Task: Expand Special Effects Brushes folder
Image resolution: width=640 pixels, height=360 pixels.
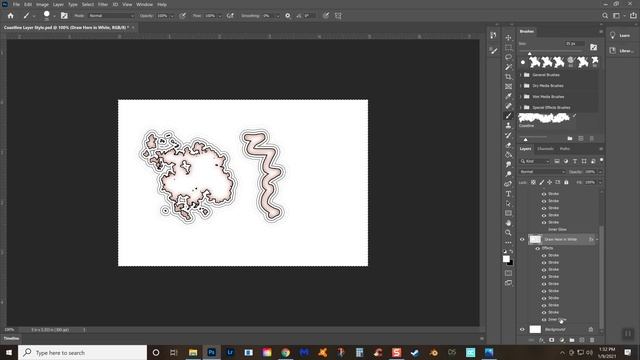Action: 521,107
